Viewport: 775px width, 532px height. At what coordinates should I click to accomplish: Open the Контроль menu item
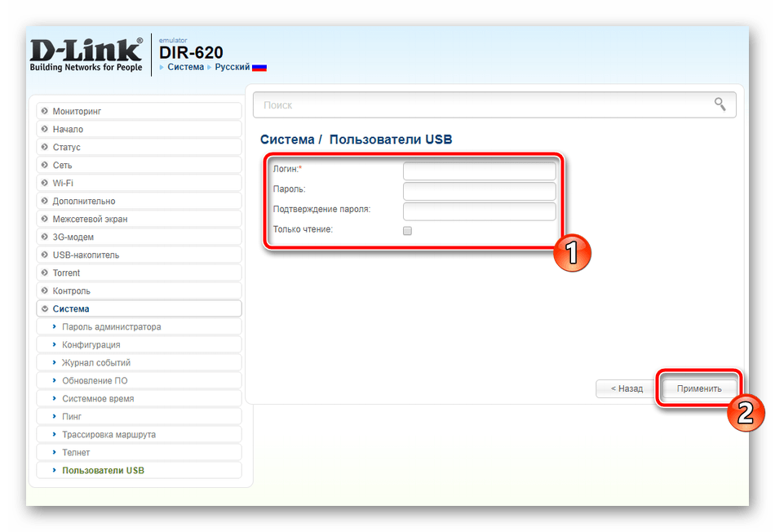[139, 290]
